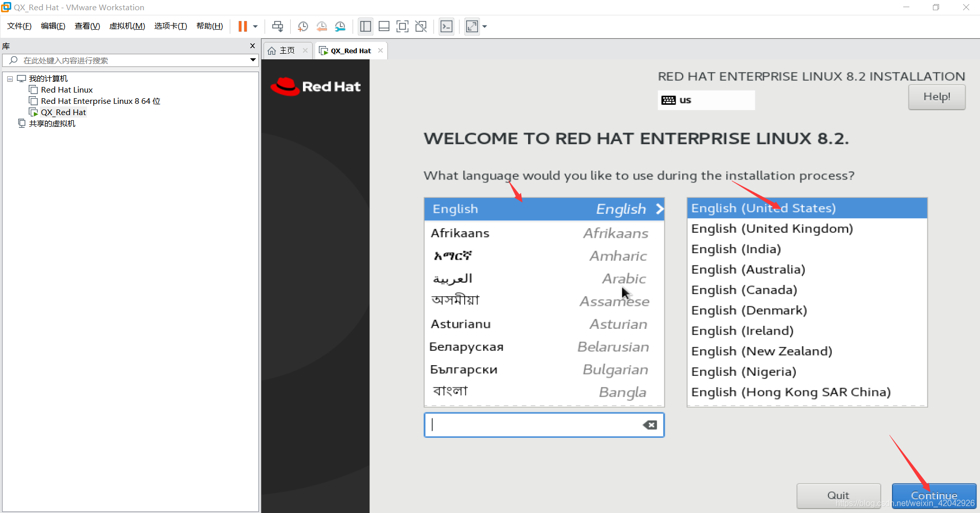Open the snapshot manager
Viewport: 980px width, 513px height.
pyautogui.click(x=340, y=27)
